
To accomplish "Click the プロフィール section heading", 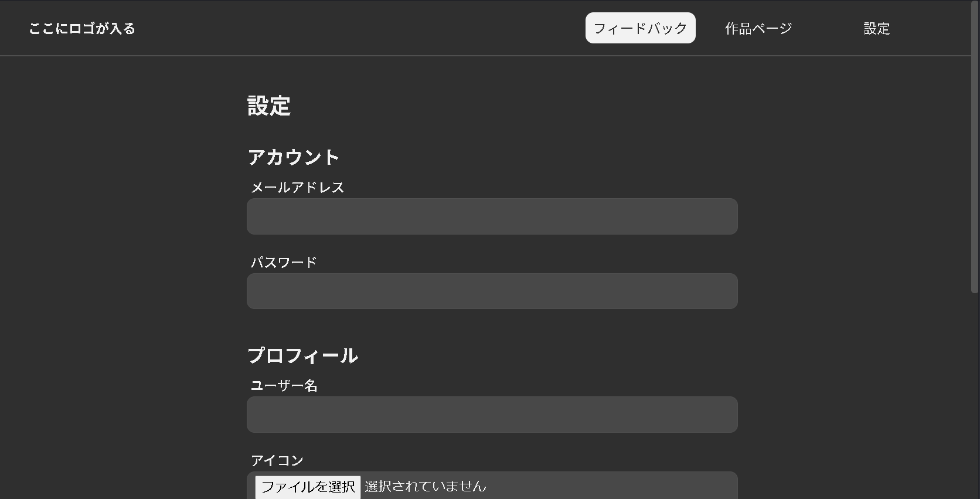I will (x=303, y=355).
